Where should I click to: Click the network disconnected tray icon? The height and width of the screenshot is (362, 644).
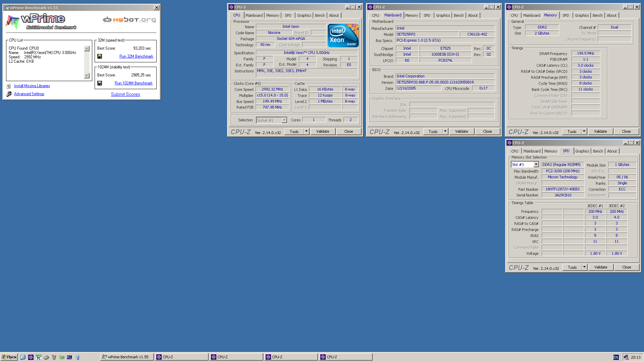626,357
